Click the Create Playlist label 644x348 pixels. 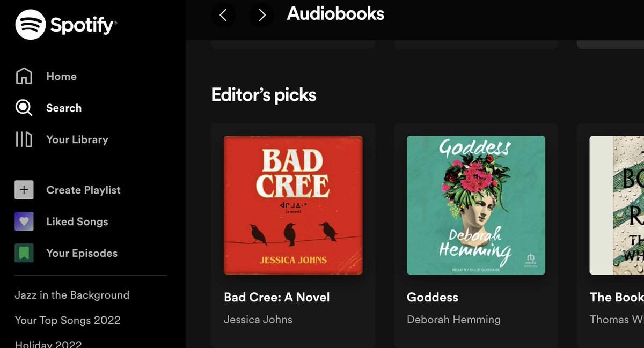(83, 190)
